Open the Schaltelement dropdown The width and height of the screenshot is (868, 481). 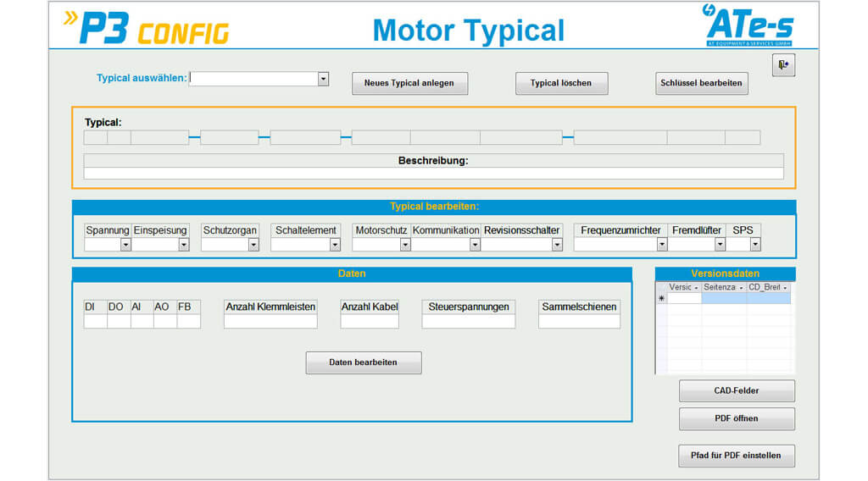[x=335, y=245]
